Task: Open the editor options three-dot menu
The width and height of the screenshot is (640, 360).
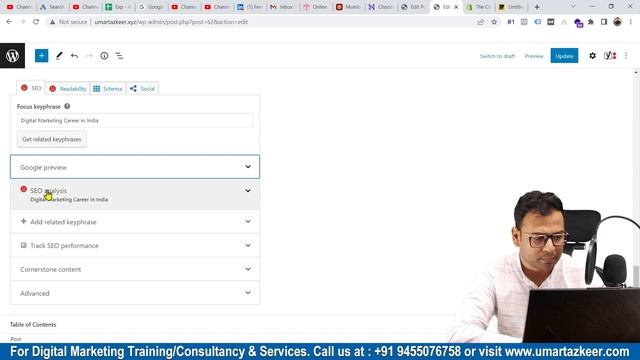Action: [626, 56]
